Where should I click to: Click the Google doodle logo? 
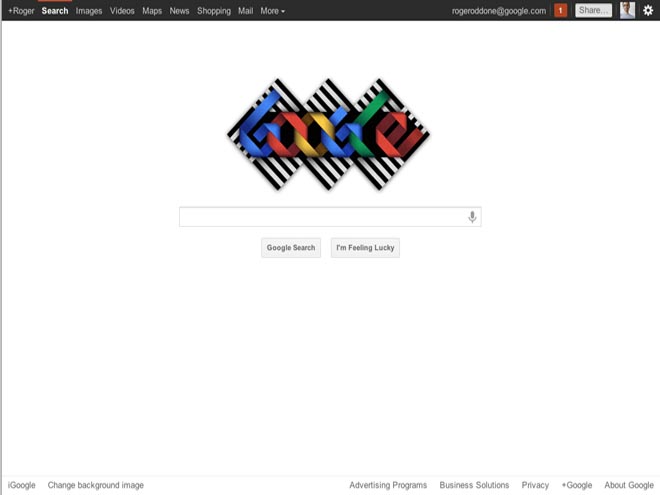coord(328,134)
